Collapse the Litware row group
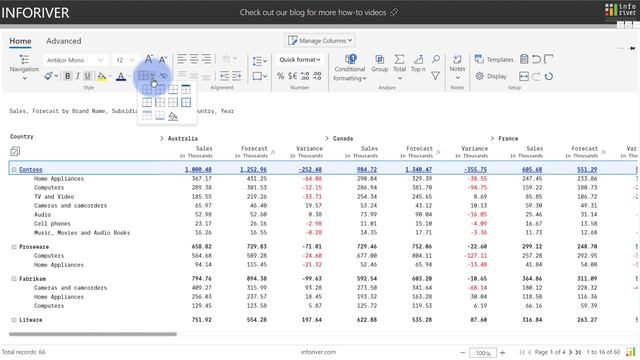The width and height of the screenshot is (640, 360). click(14, 320)
